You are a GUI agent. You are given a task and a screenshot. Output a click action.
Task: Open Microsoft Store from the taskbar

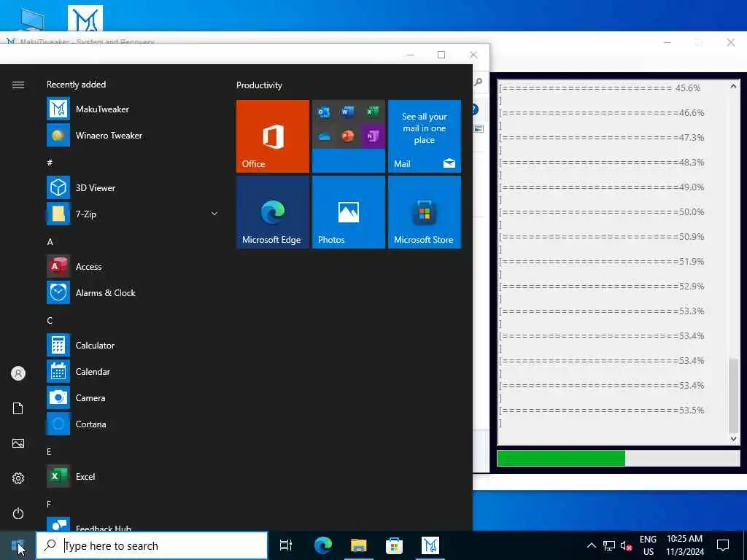(x=395, y=545)
